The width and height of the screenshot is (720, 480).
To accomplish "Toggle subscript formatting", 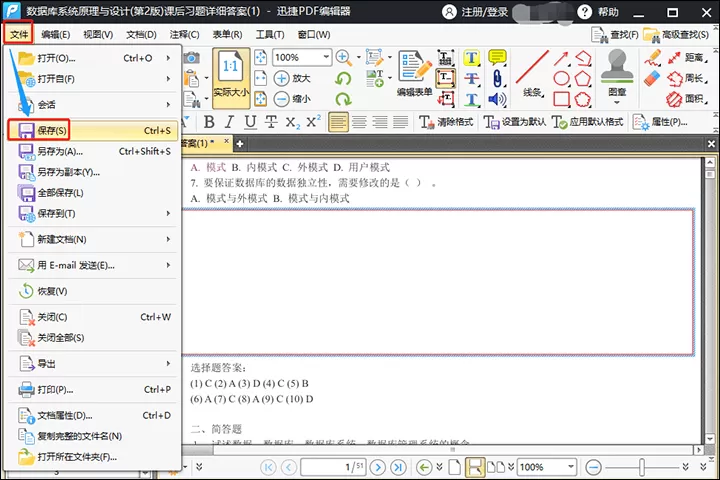I will (x=292, y=122).
